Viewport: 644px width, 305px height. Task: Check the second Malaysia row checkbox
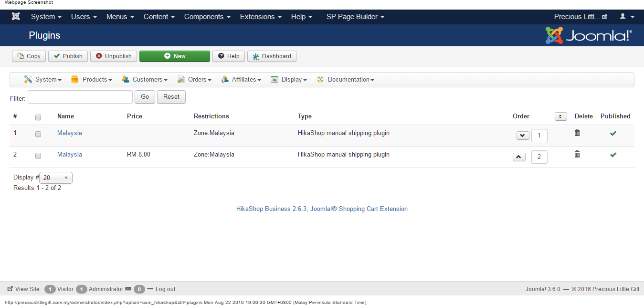click(x=38, y=156)
